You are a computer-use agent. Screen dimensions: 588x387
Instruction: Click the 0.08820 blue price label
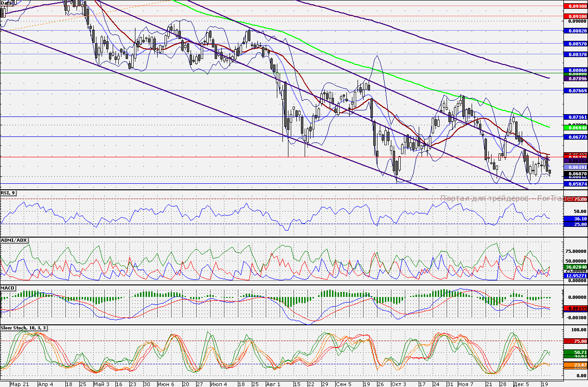point(575,31)
